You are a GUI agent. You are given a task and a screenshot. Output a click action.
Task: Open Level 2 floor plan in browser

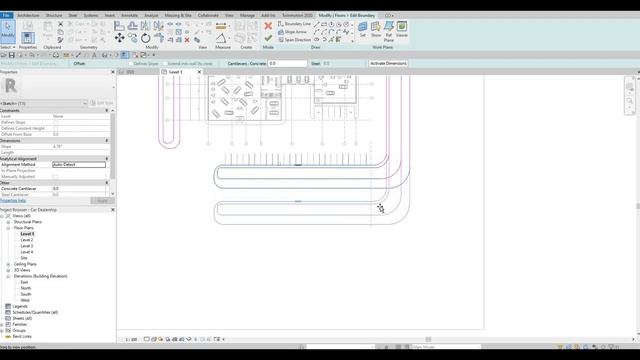point(27,240)
